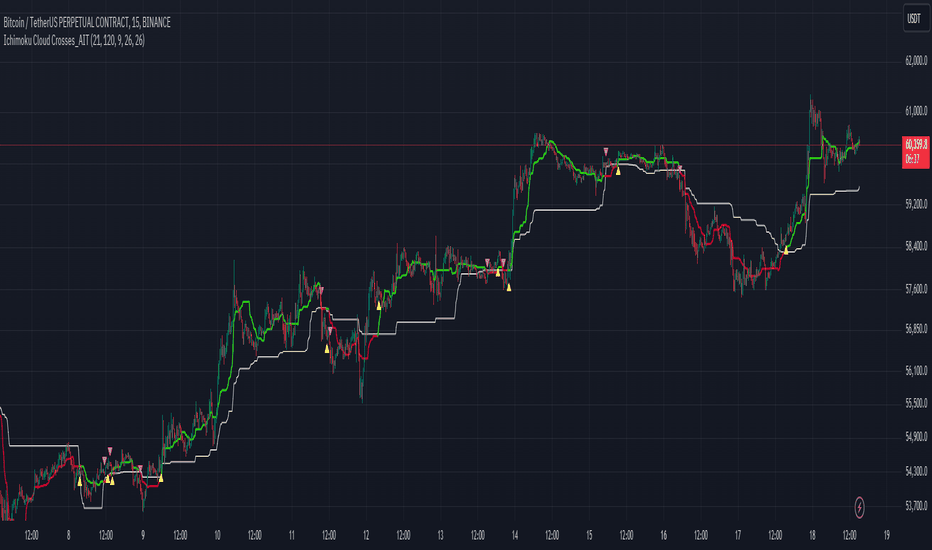Click the red 60,359.8 current price label
The height and width of the screenshot is (550, 932).
coord(915,152)
